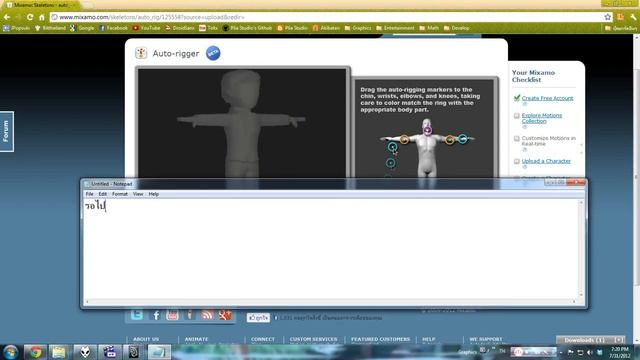Open the FEATURED CUSTOMERS footer link

point(380,339)
